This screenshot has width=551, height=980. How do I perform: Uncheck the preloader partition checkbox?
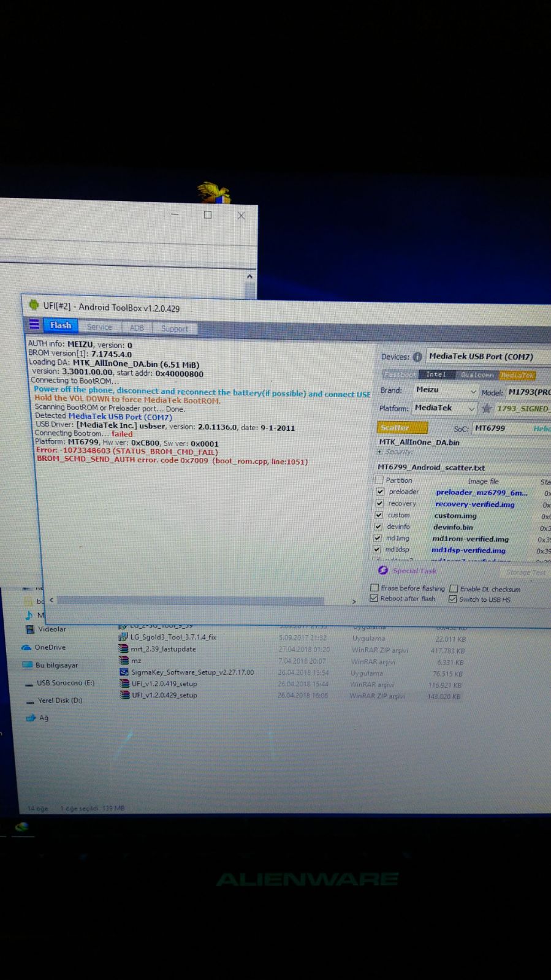coord(380,492)
